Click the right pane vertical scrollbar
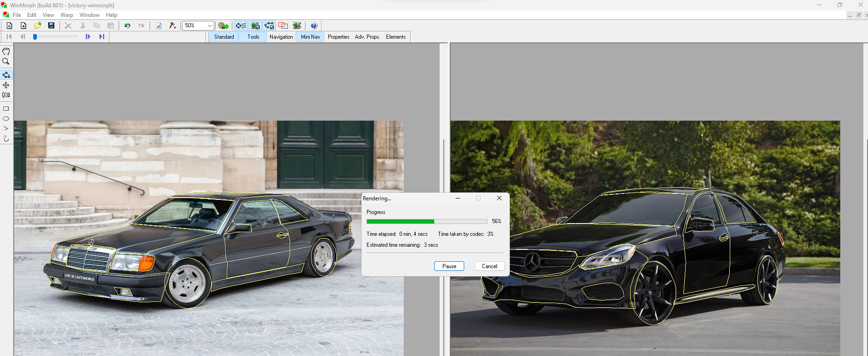 tap(866, 199)
